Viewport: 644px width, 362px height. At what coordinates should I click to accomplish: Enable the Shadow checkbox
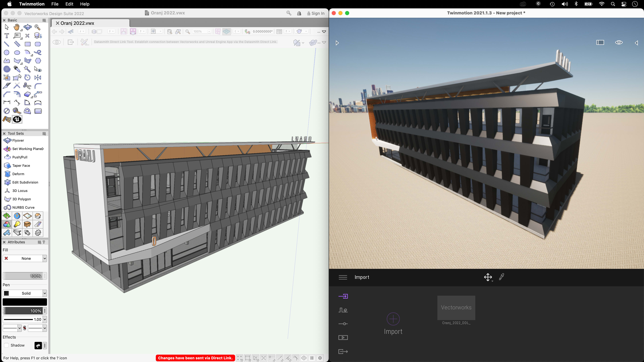click(x=7, y=345)
